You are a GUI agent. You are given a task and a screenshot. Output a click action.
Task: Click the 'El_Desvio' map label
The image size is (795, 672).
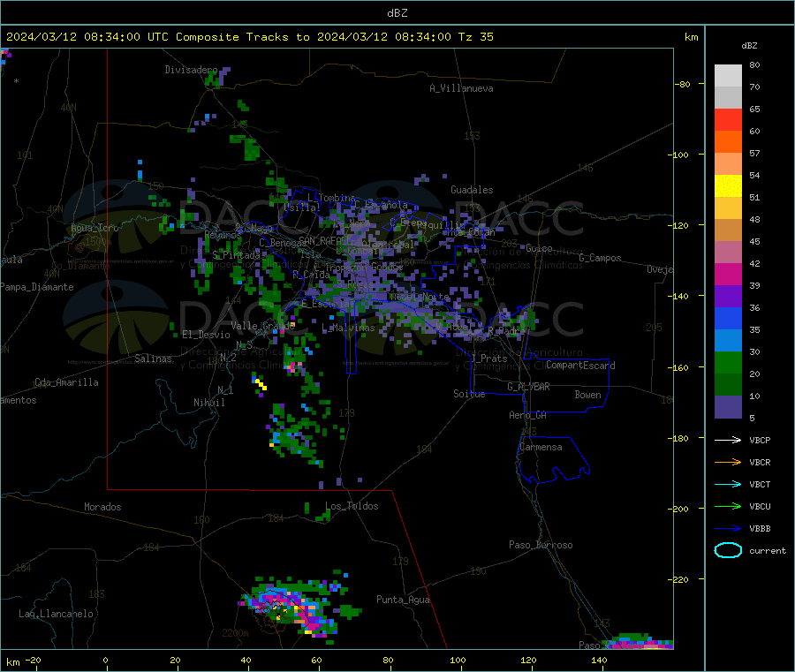click(206, 335)
